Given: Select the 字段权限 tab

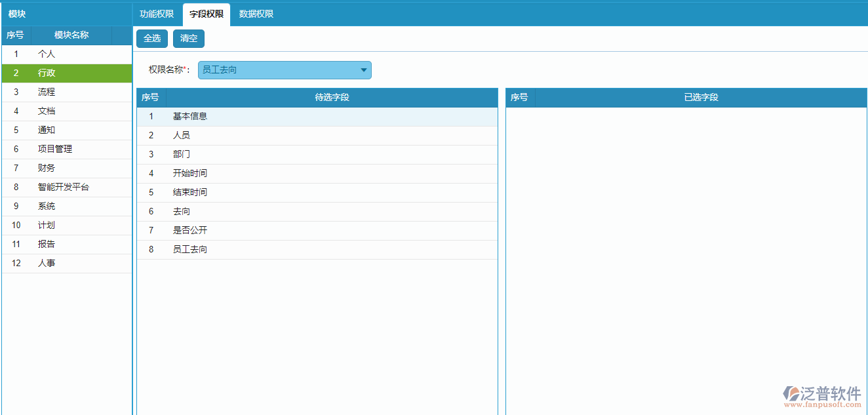Looking at the screenshot, I should click(x=207, y=14).
